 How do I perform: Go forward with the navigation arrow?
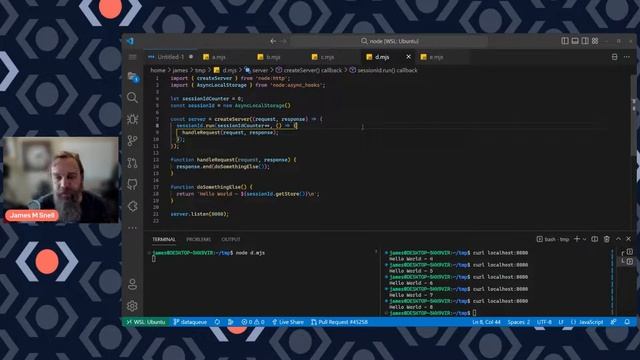(x=284, y=41)
